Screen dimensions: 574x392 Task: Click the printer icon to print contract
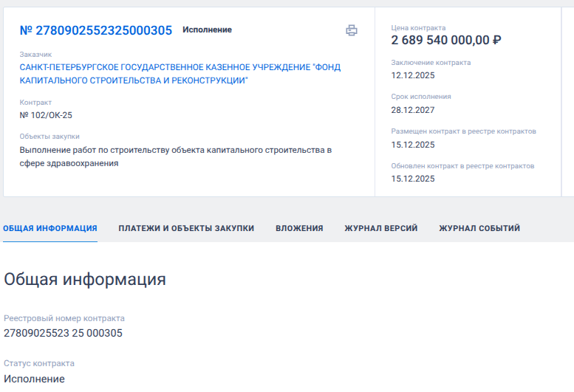tap(352, 30)
